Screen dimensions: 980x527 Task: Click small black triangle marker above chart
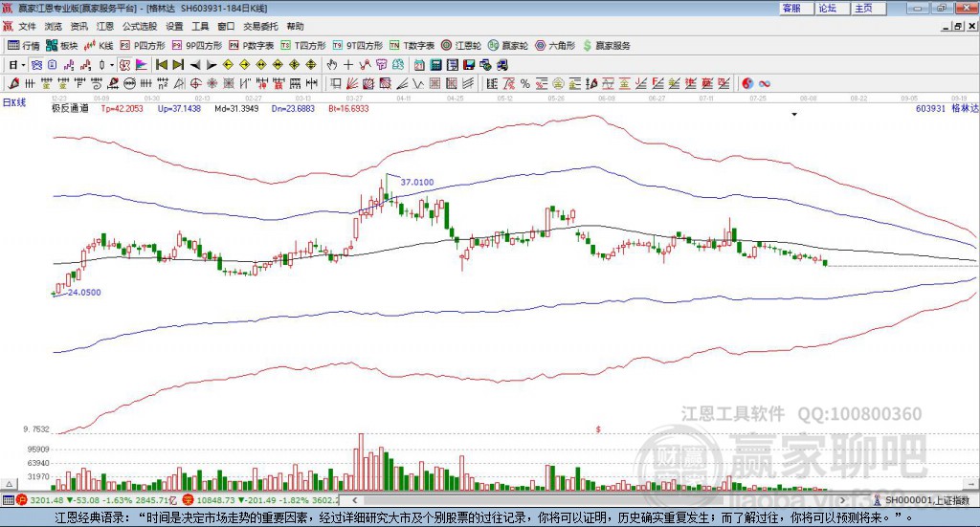[794, 114]
